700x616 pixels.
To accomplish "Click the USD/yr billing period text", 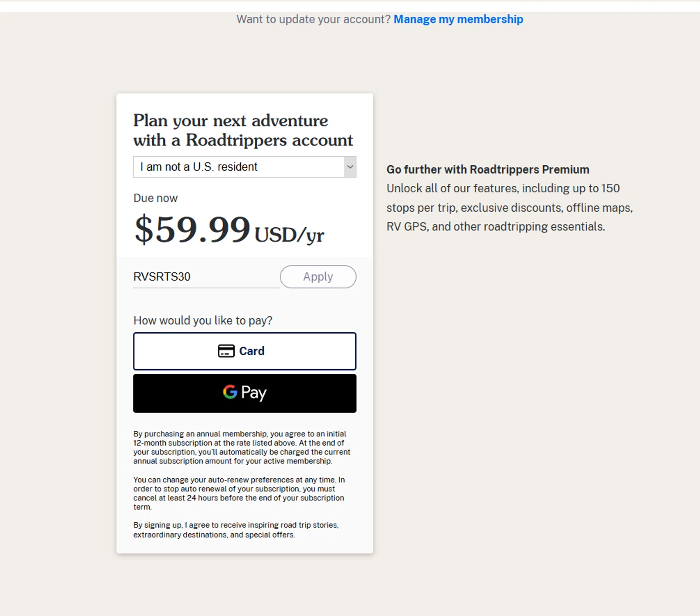I will pos(289,235).
